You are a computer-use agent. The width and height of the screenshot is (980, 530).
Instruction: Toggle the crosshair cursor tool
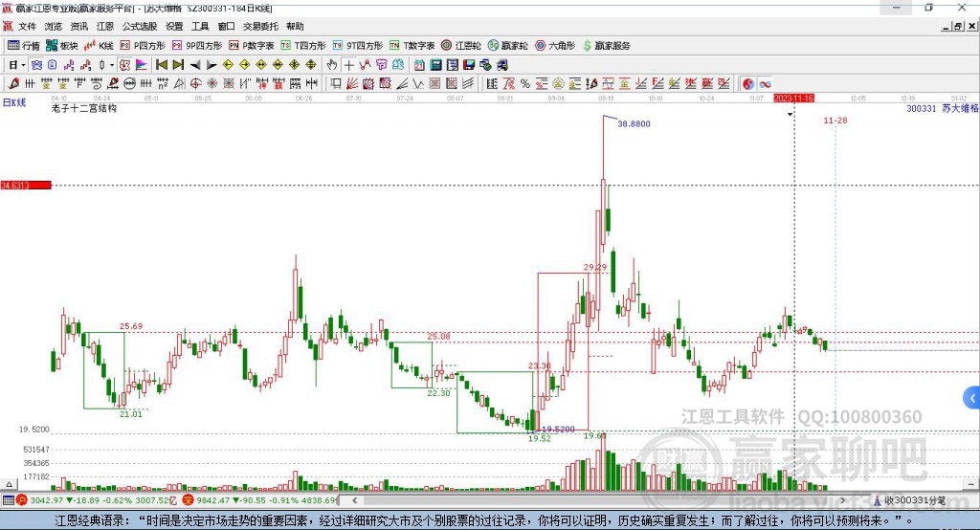pyautogui.click(x=348, y=65)
